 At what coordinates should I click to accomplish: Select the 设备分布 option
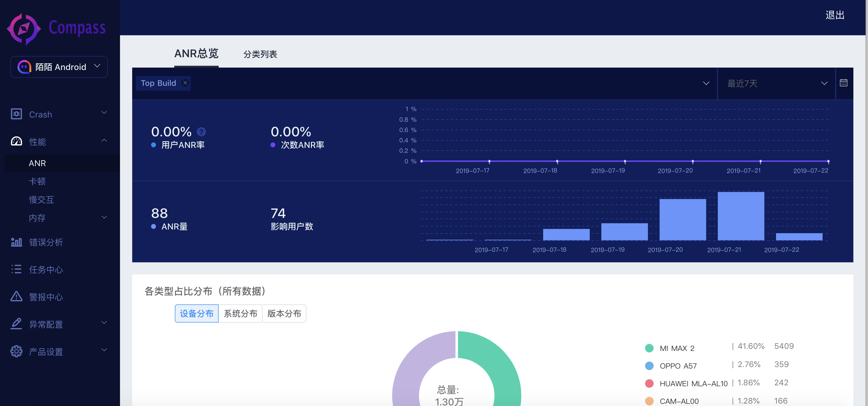[197, 313]
